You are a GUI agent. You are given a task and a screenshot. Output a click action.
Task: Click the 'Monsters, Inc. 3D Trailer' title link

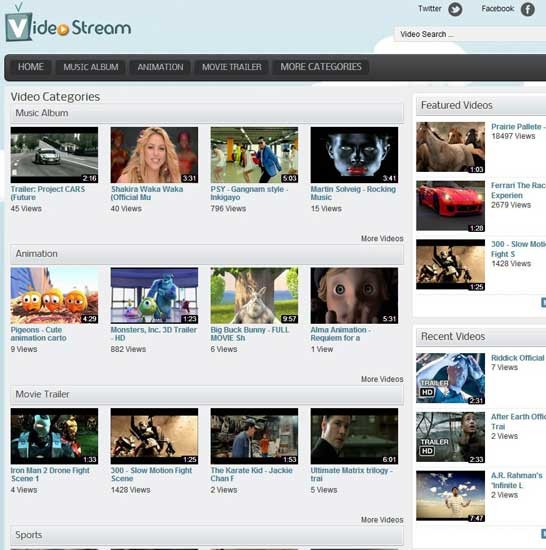point(154,334)
